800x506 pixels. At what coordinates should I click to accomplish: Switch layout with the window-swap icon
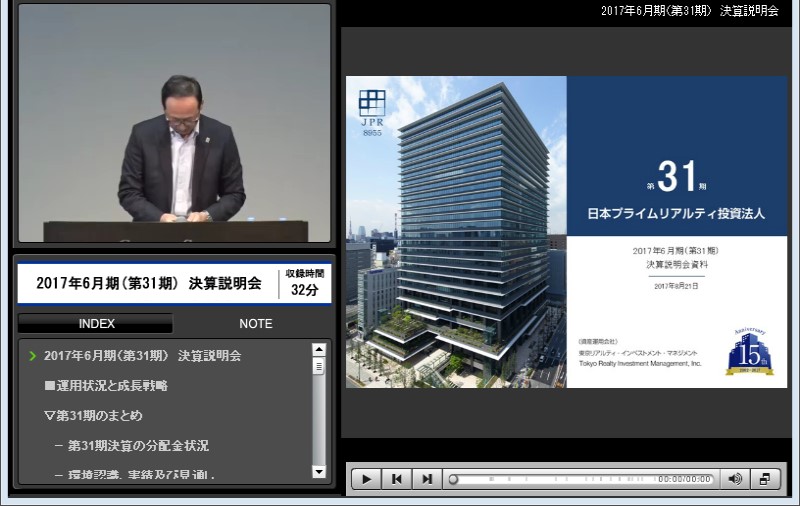[x=765, y=479]
